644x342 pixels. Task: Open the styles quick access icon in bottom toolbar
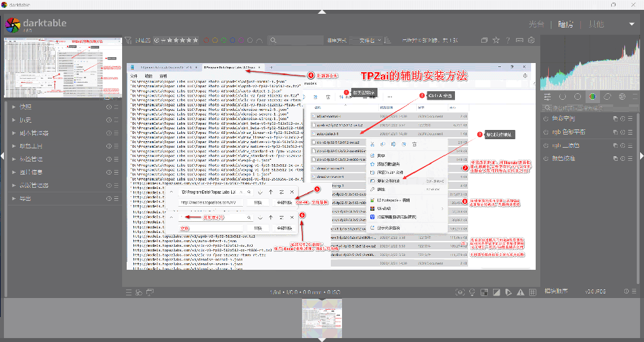point(139,292)
